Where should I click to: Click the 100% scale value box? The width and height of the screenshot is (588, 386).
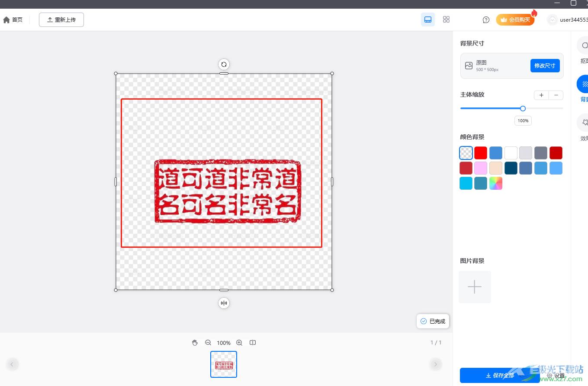(x=523, y=120)
